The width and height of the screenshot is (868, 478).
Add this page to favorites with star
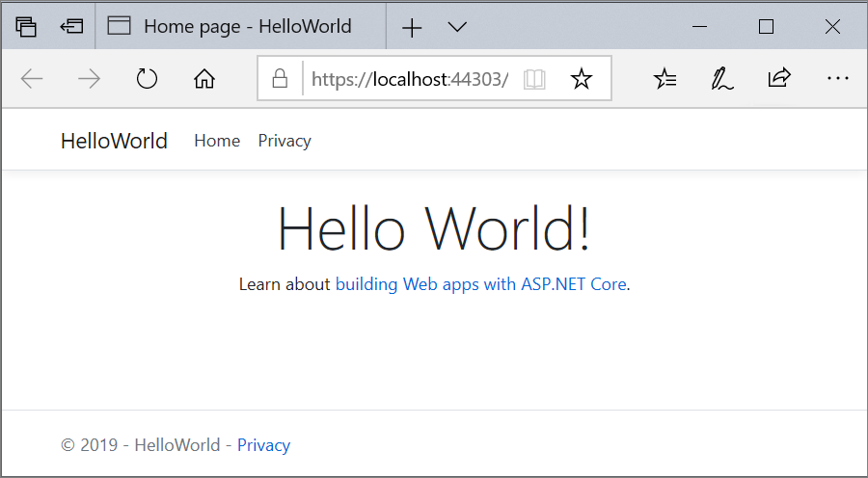tap(581, 79)
